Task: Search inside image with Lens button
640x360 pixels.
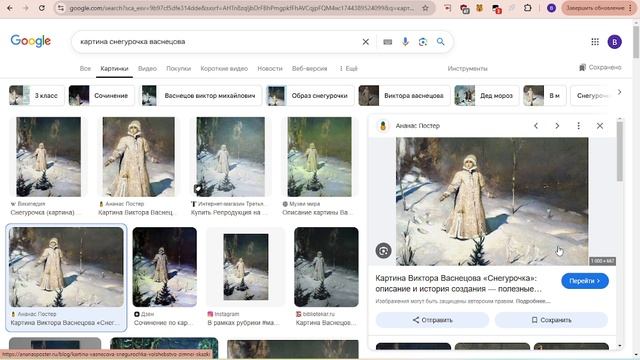Action: point(383,251)
